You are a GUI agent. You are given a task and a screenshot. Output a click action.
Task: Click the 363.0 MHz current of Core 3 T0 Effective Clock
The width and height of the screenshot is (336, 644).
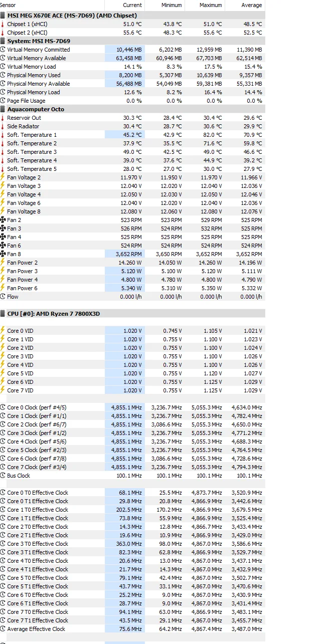point(129,544)
